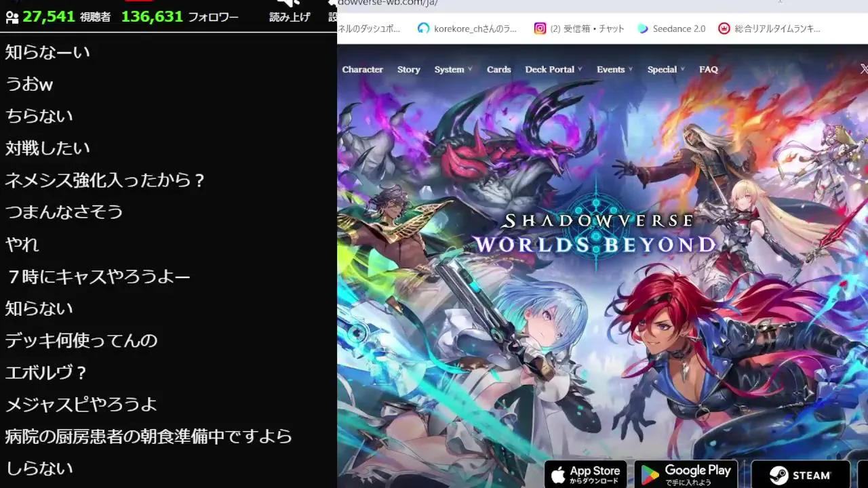
Task: Click the comment ネメシス強化入ったから？
Action: click(x=105, y=180)
